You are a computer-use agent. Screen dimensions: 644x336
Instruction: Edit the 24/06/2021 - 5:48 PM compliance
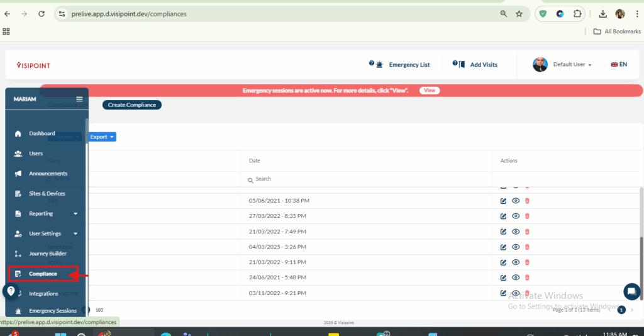(503, 277)
